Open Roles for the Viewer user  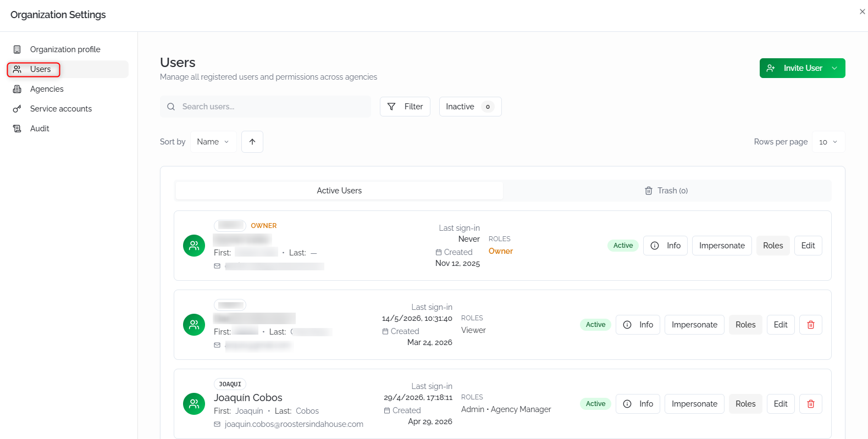click(x=745, y=325)
